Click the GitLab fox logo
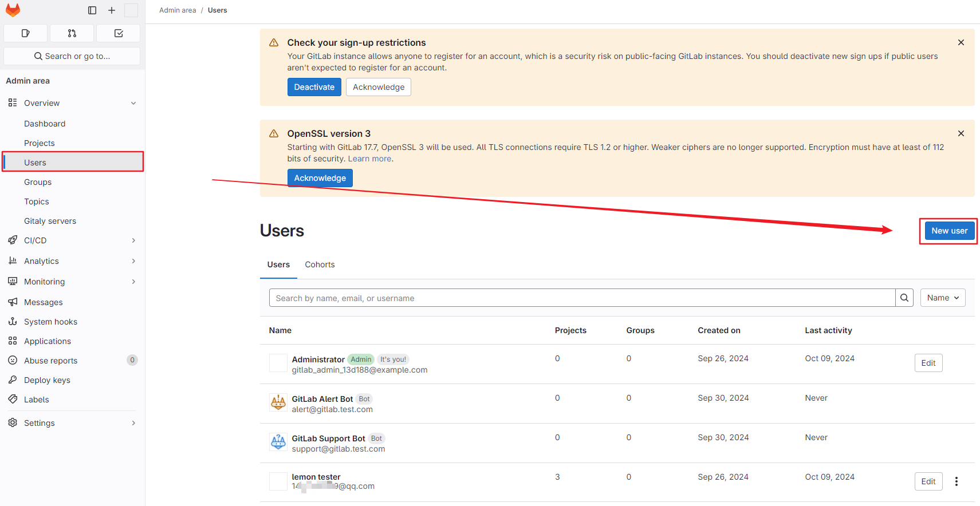The image size is (980, 506). coord(13,10)
